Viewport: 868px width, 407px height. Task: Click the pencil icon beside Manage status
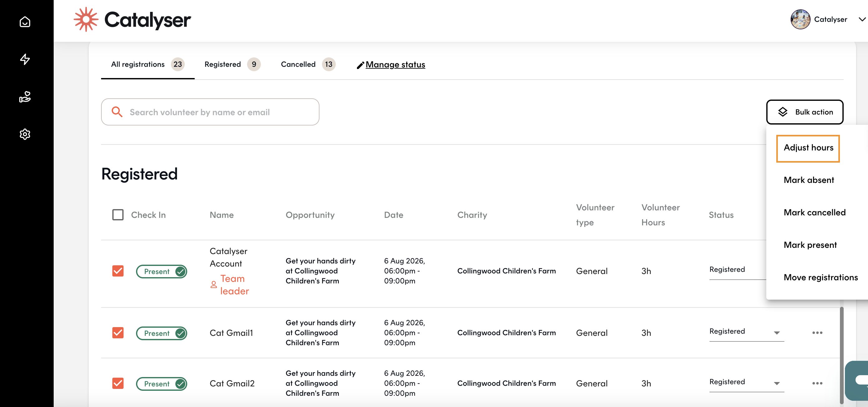pyautogui.click(x=360, y=65)
